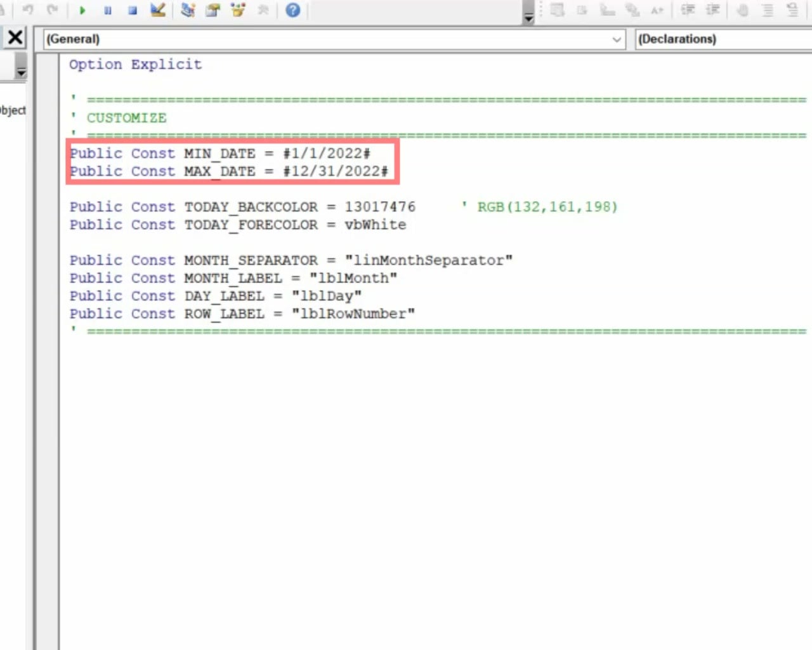The width and height of the screenshot is (812, 650).
Task: Toggle Design Mode on the standard toolbar
Action: coord(158,10)
